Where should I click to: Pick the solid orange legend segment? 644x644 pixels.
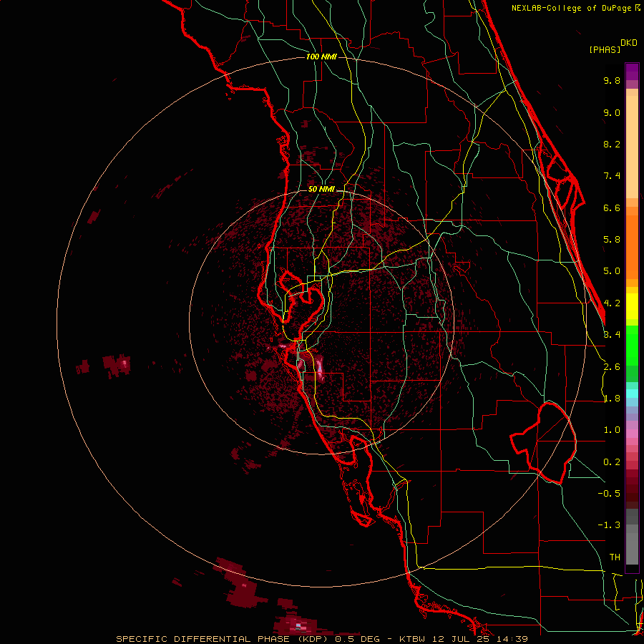[632, 246]
